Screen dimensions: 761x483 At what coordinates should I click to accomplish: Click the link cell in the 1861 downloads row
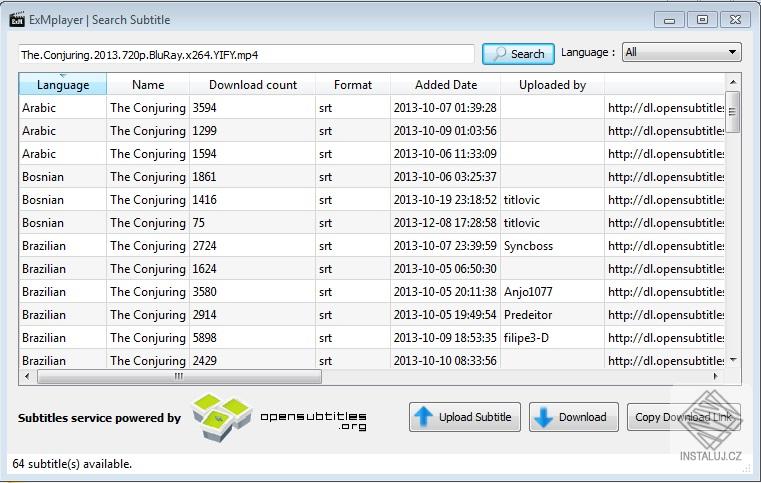click(x=665, y=177)
